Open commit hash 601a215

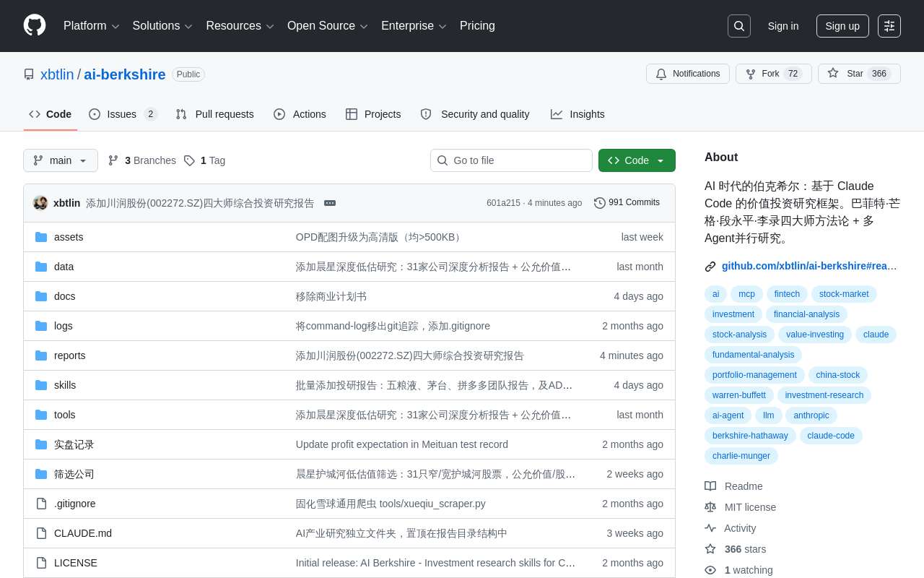(x=503, y=203)
